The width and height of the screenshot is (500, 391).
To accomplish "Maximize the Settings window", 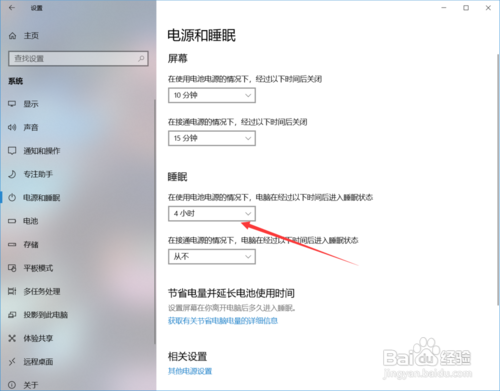I will coord(466,8).
